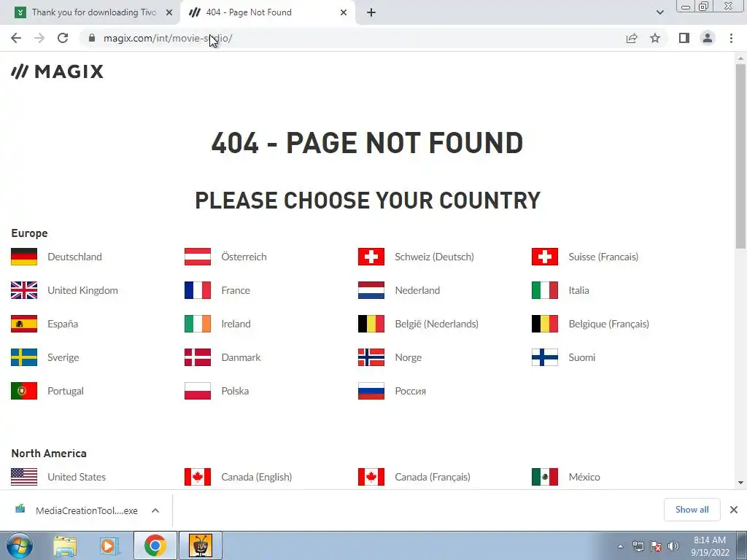Bookmark this page with star icon

[x=655, y=38]
